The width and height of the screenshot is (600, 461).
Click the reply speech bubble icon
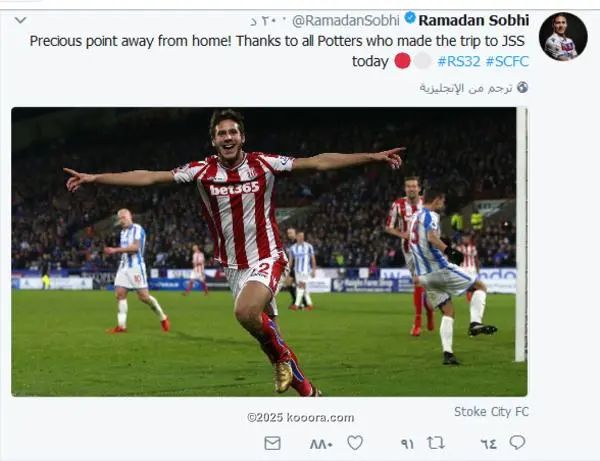(517, 442)
